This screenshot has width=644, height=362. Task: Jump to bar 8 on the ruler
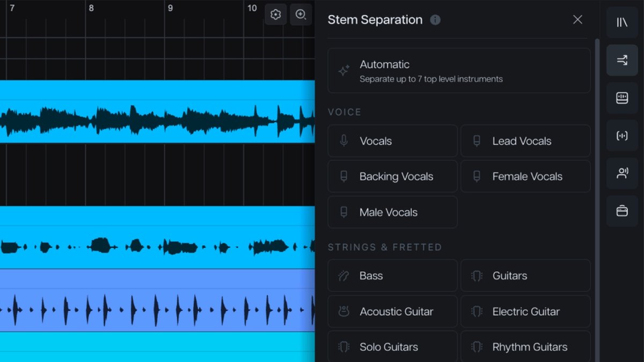(91, 9)
